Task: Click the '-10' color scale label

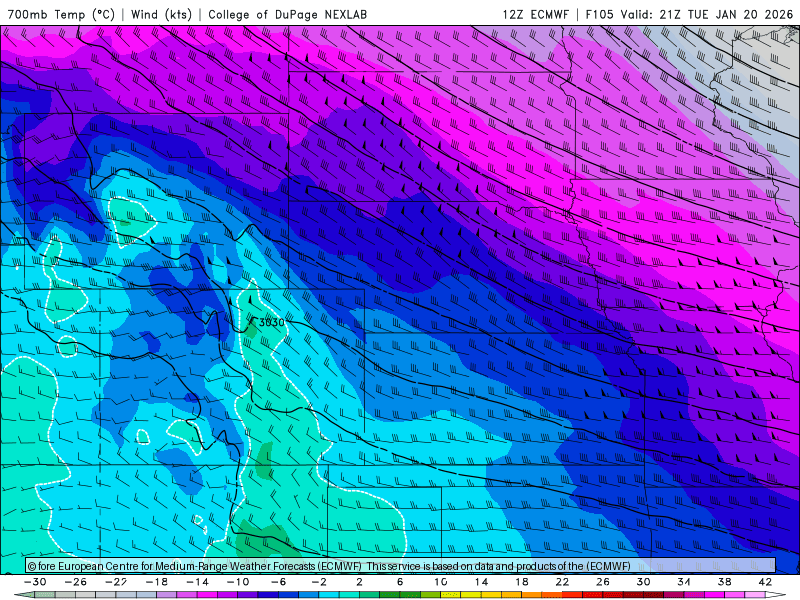Action: [x=238, y=582]
